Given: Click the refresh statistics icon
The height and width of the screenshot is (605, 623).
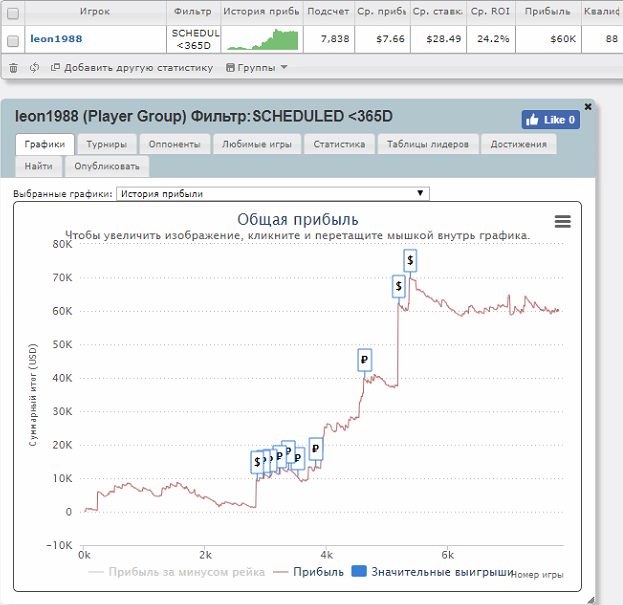Looking at the screenshot, I should coord(34,68).
